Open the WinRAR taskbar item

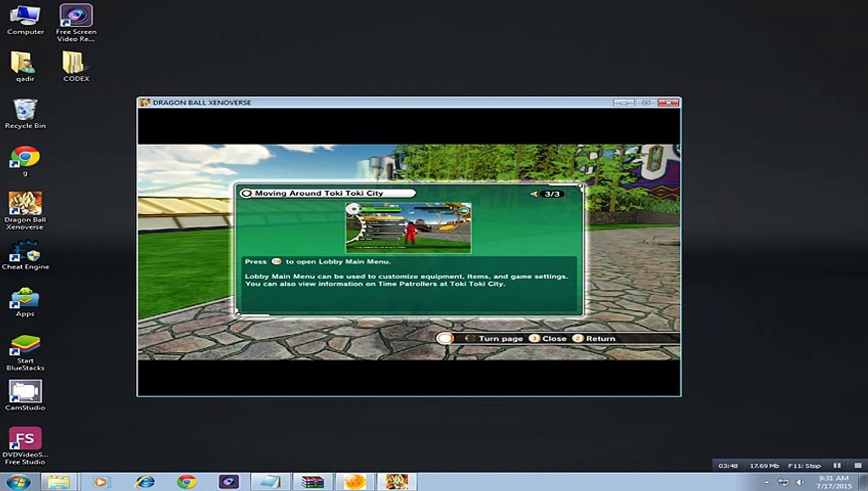[313, 481]
